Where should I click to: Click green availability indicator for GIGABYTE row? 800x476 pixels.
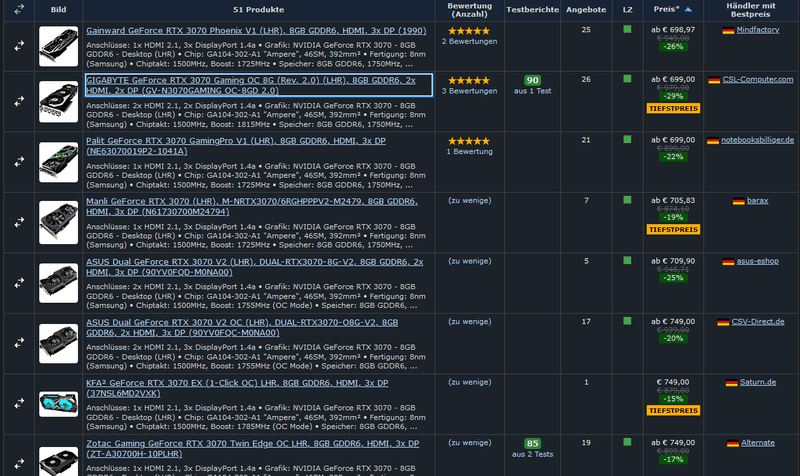(627, 79)
